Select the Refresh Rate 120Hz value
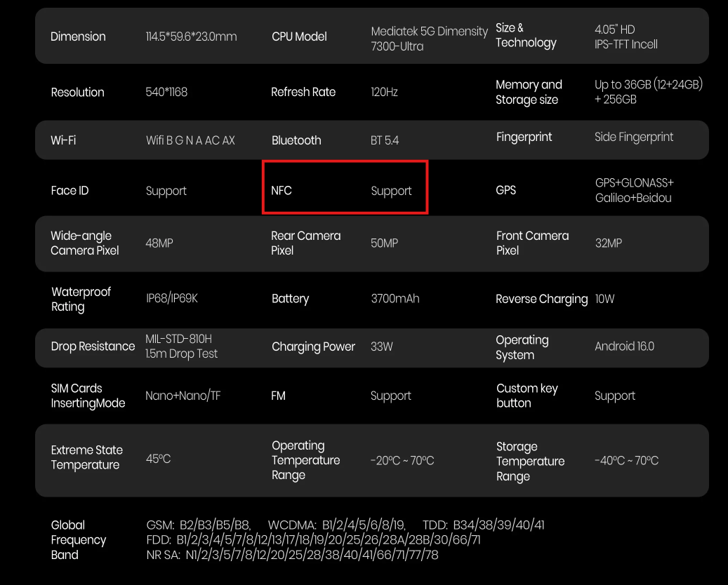The image size is (728, 585). (x=384, y=92)
